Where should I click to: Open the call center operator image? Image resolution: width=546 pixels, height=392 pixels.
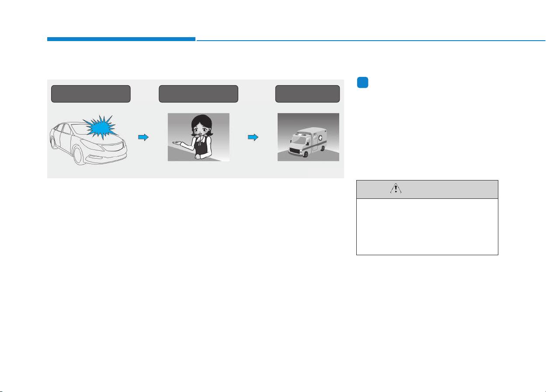pyautogui.click(x=198, y=137)
